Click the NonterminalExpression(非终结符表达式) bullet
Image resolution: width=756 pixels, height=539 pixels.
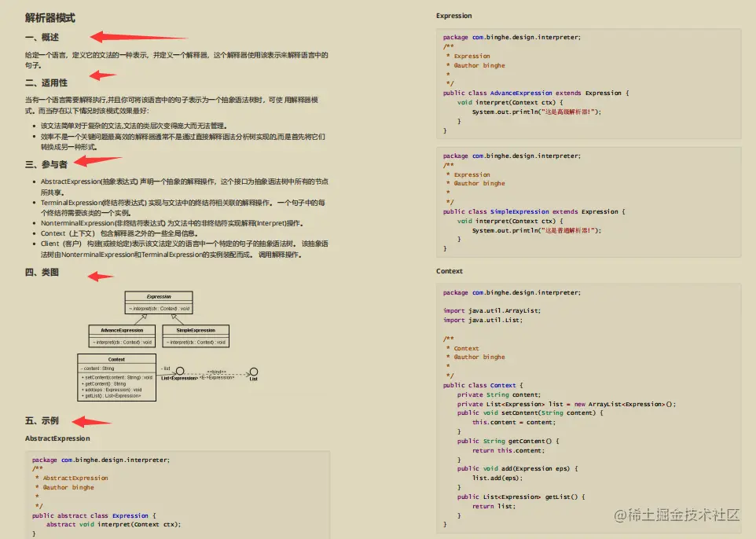click(x=172, y=223)
